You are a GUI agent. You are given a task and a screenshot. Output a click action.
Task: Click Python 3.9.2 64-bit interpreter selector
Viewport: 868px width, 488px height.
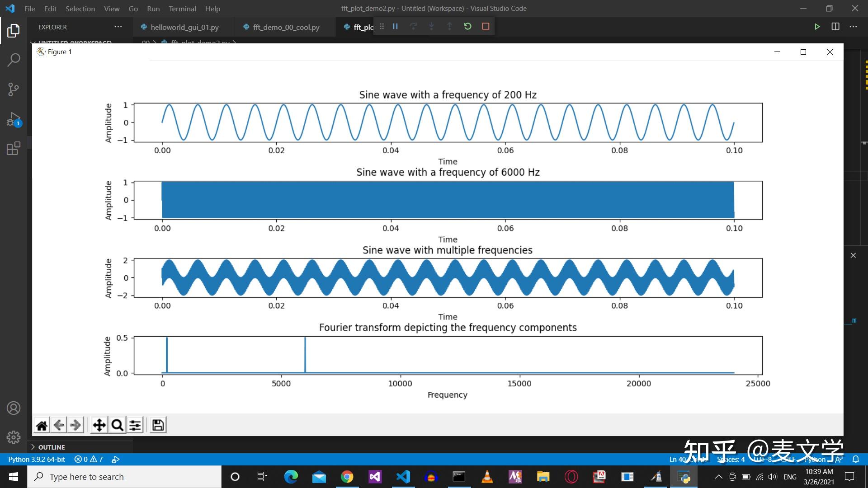pos(37,459)
